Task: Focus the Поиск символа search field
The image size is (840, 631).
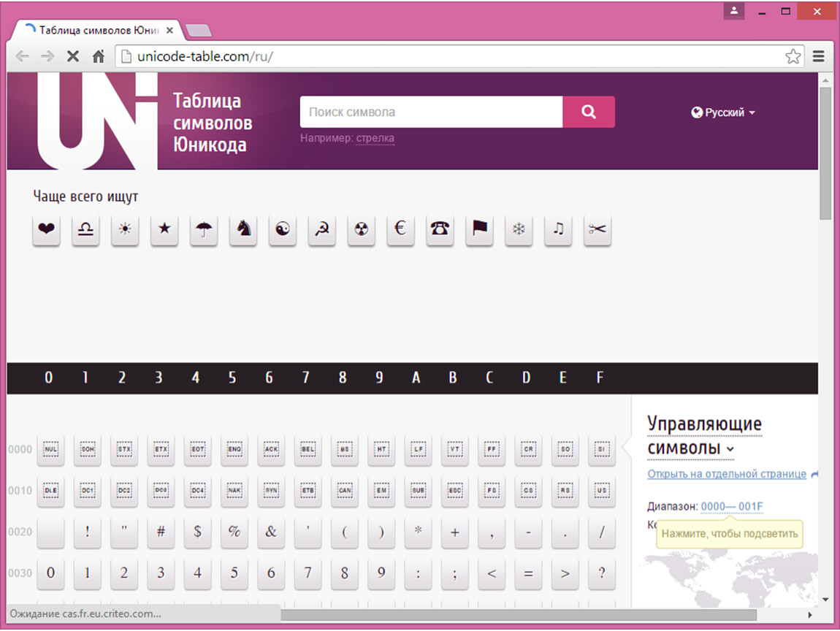Action: tap(431, 112)
